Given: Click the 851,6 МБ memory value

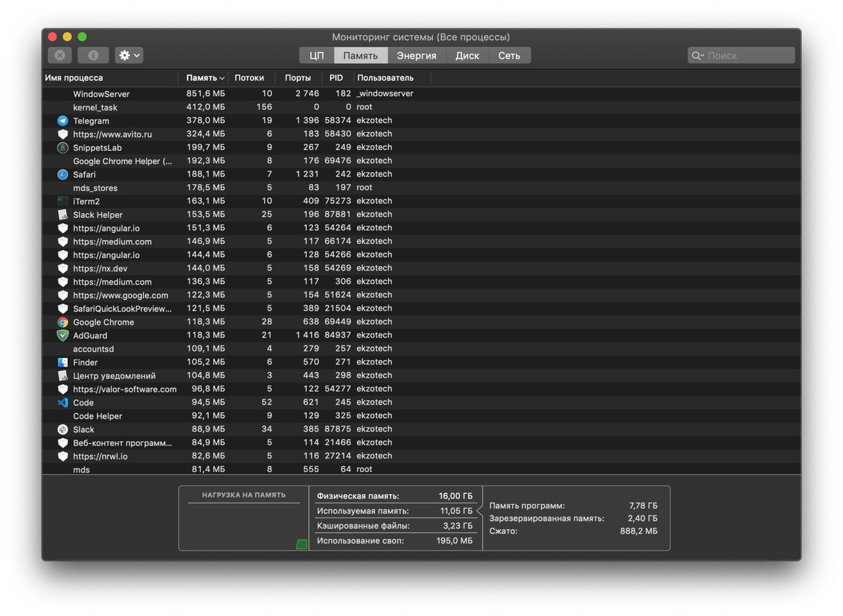Looking at the screenshot, I should pos(205,93).
